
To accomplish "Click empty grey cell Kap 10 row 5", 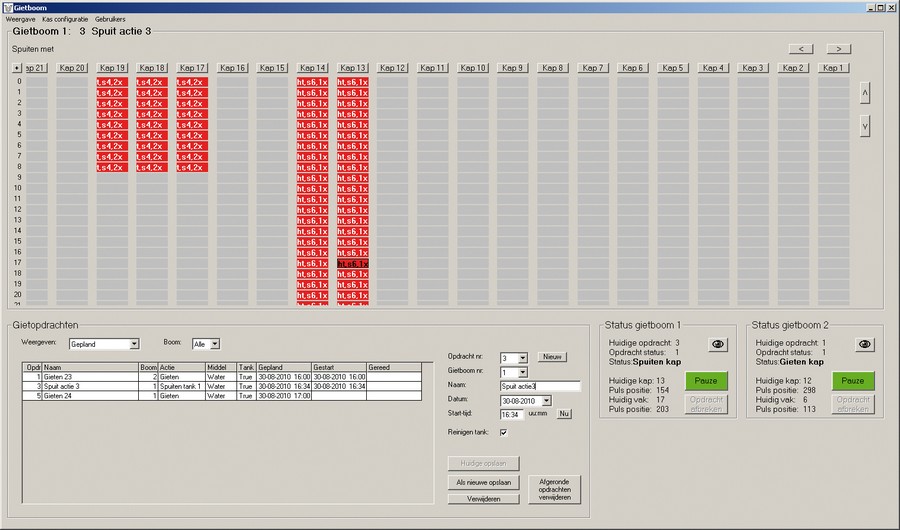I will [x=473, y=136].
